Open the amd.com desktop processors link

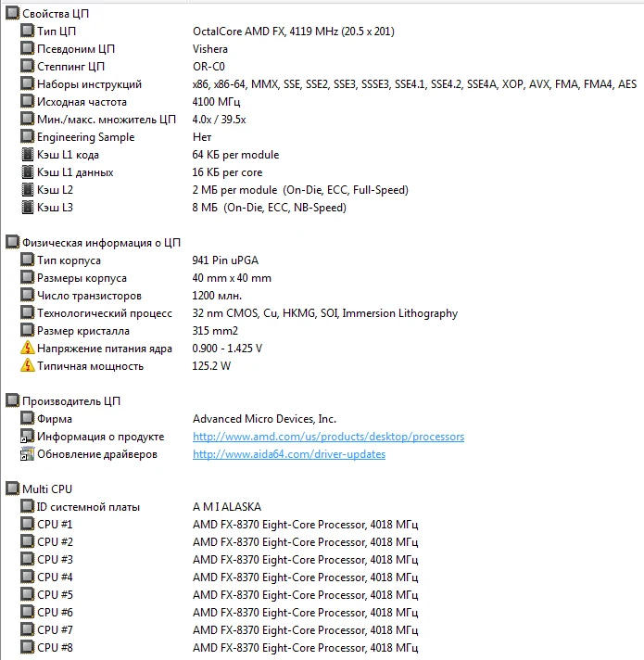point(329,437)
